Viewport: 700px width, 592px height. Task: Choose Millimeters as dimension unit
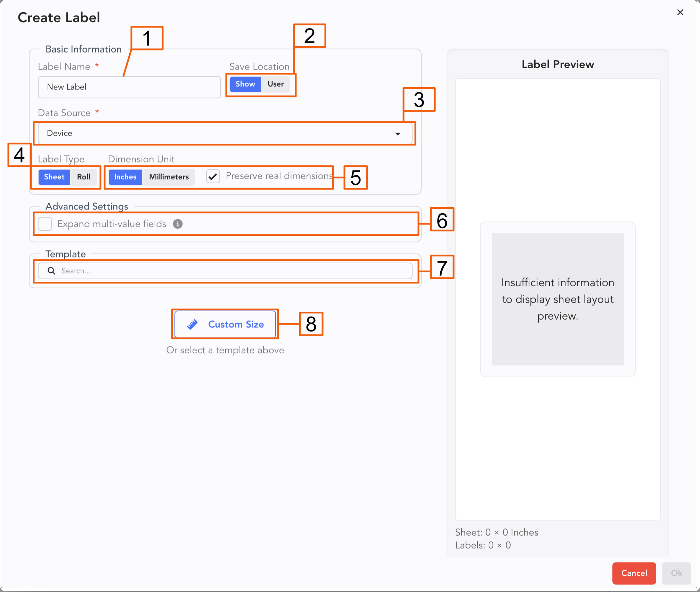coord(169,177)
